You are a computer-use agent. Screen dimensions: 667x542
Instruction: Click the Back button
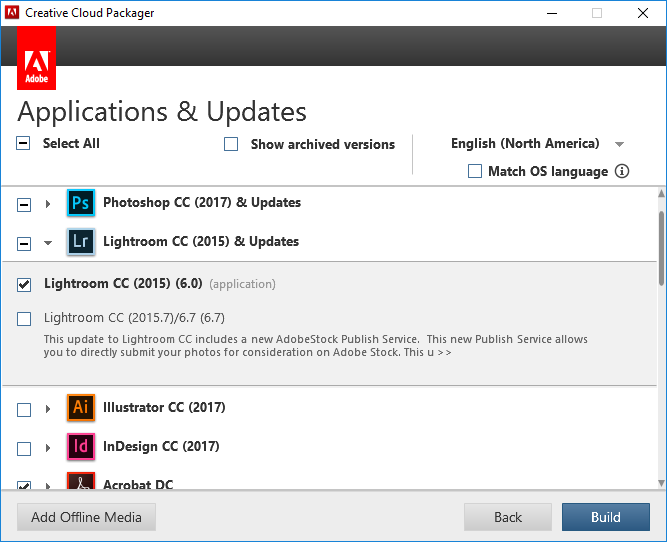[x=508, y=517]
